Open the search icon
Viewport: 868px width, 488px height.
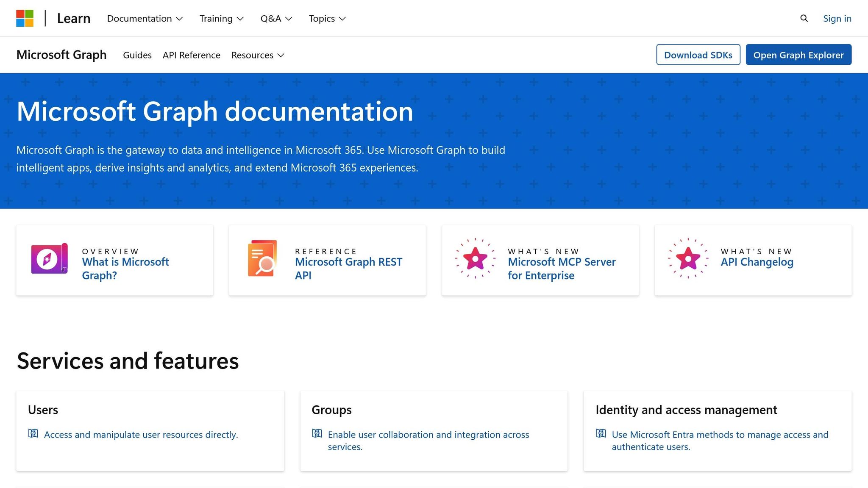tap(804, 18)
